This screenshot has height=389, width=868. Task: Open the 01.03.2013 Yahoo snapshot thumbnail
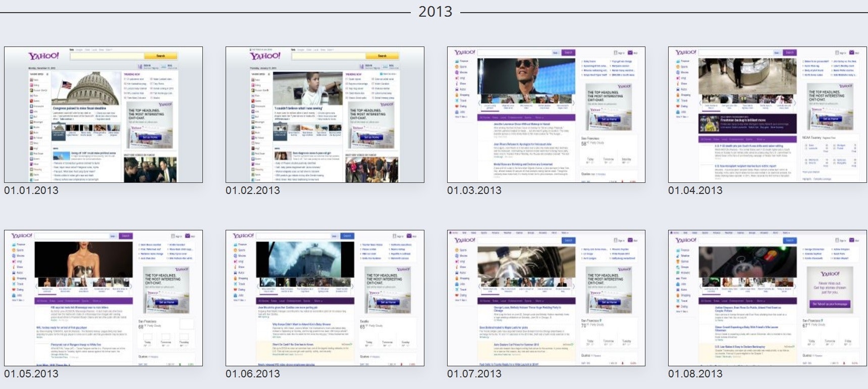click(546, 115)
